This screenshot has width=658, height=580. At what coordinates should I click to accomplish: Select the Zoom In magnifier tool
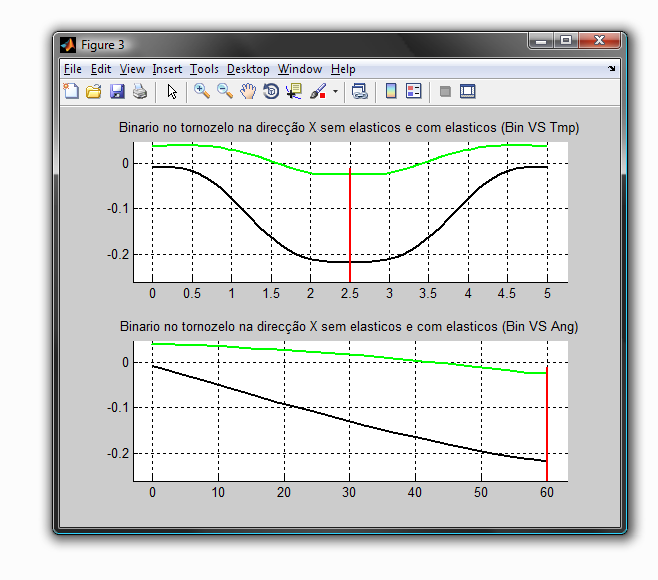point(202,92)
